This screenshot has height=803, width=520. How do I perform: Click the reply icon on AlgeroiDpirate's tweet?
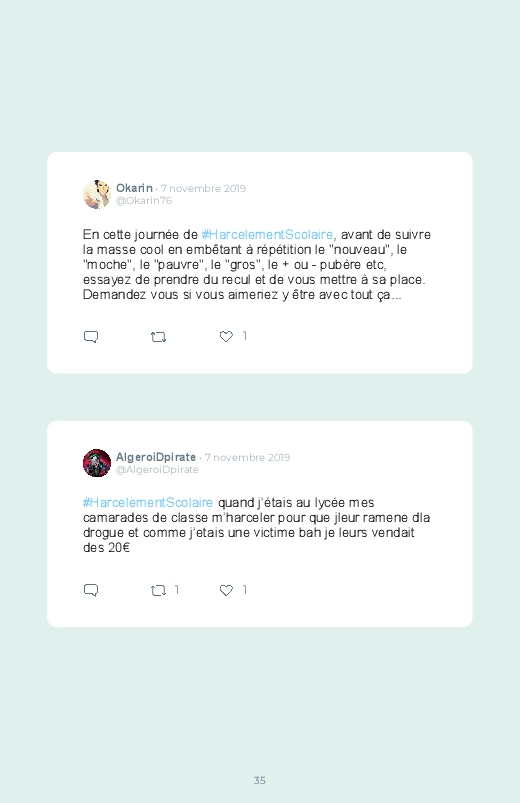(x=91, y=590)
